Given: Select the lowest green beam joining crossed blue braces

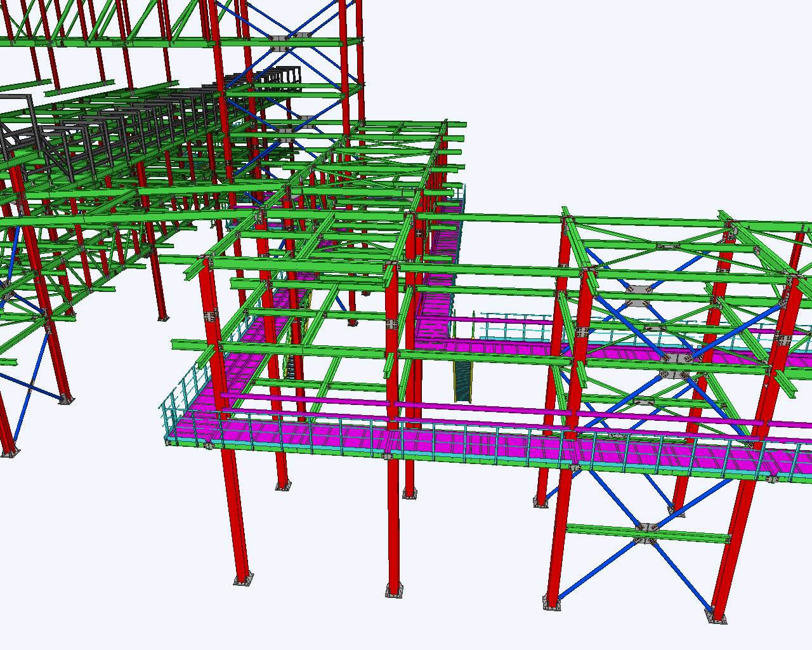Looking at the screenshot, I should (647, 533).
